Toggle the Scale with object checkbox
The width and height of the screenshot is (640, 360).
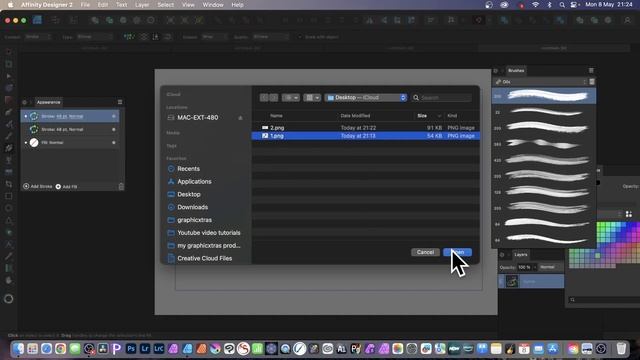pos(300,37)
